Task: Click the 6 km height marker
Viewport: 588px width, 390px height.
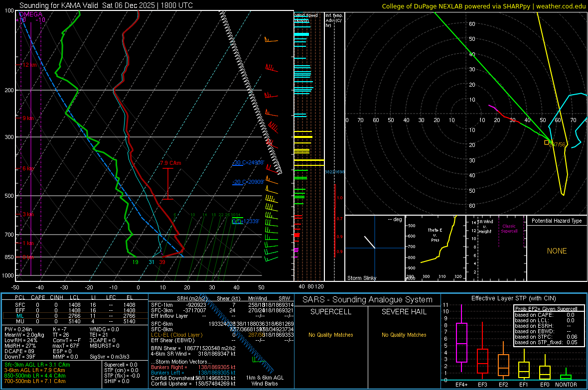Action: point(28,168)
